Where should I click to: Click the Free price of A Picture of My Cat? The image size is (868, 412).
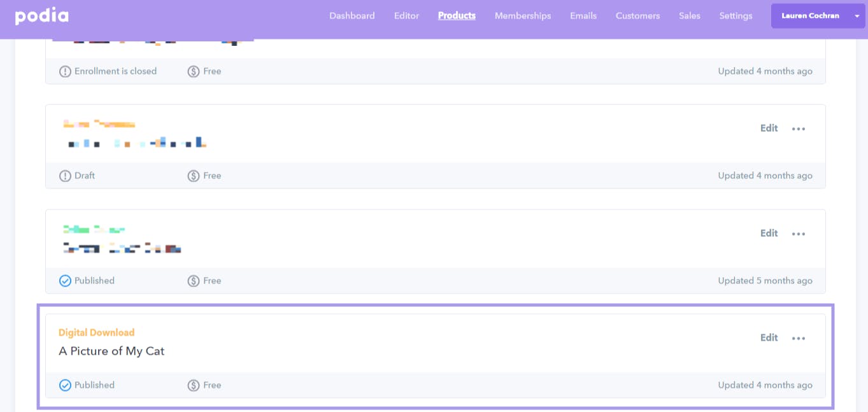tap(212, 385)
